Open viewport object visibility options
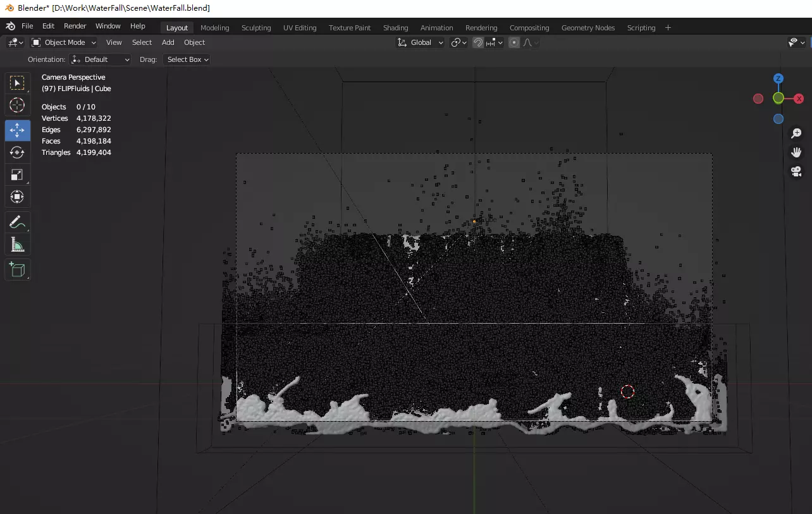The height and width of the screenshot is (514, 812). tap(797, 42)
